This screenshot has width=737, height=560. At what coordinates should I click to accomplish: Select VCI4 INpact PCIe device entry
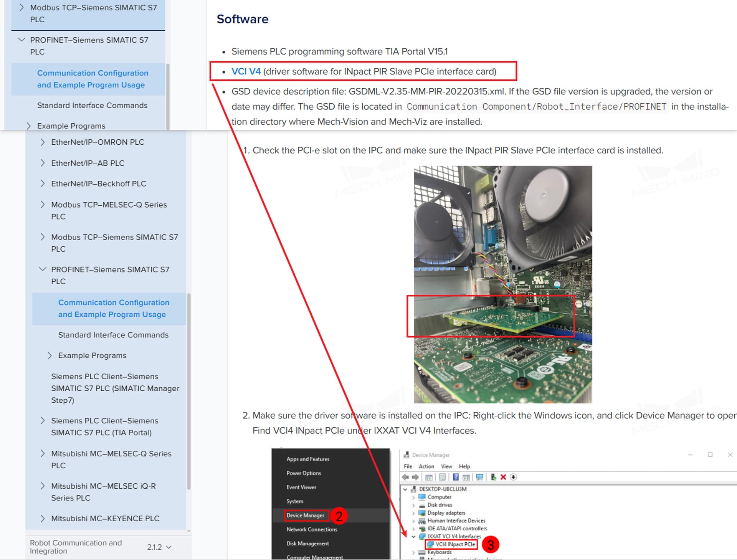point(451,544)
